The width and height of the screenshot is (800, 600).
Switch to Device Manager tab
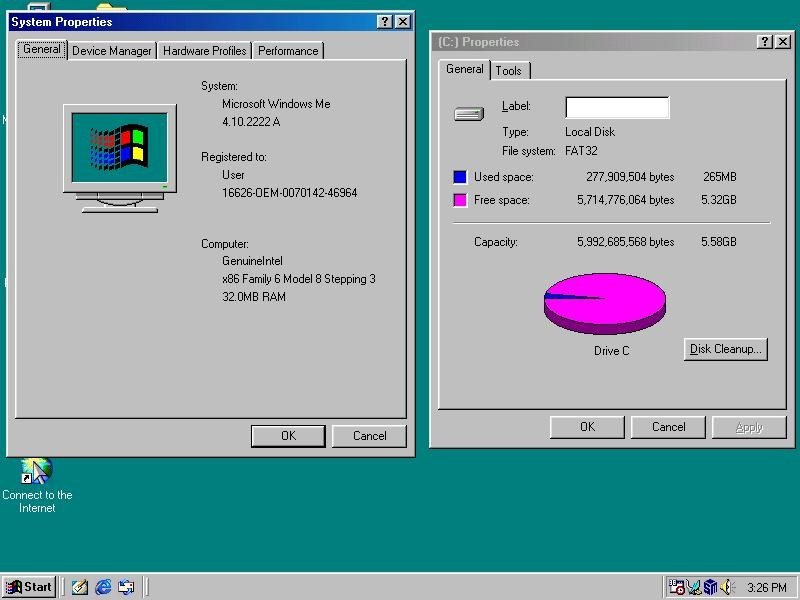[112, 51]
